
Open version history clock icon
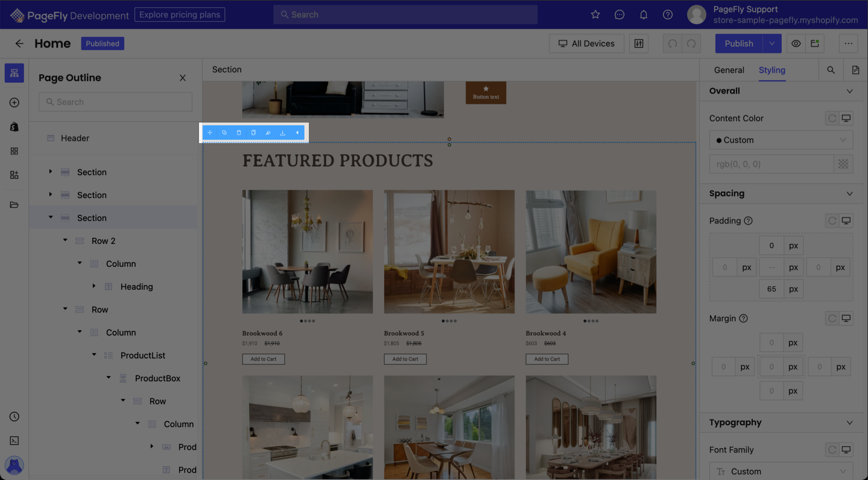click(x=14, y=417)
